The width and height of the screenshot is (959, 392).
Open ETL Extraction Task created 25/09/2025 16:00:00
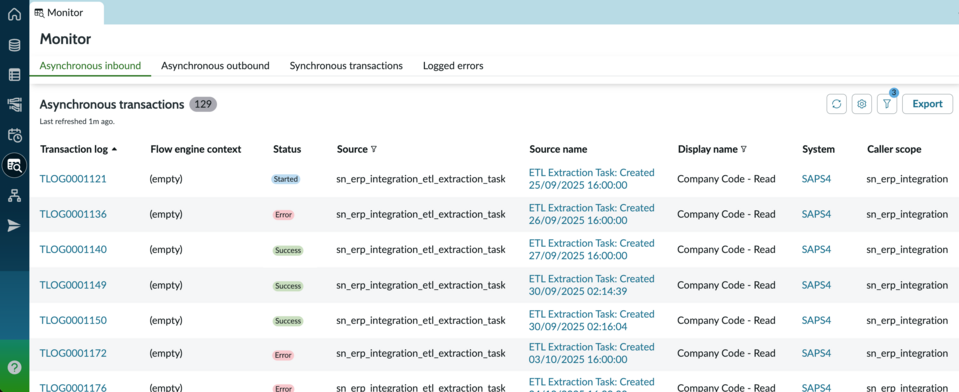[591, 179]
